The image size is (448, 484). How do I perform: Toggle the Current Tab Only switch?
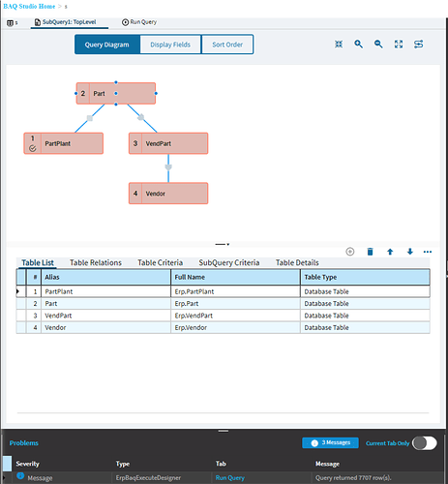point(425,443)
